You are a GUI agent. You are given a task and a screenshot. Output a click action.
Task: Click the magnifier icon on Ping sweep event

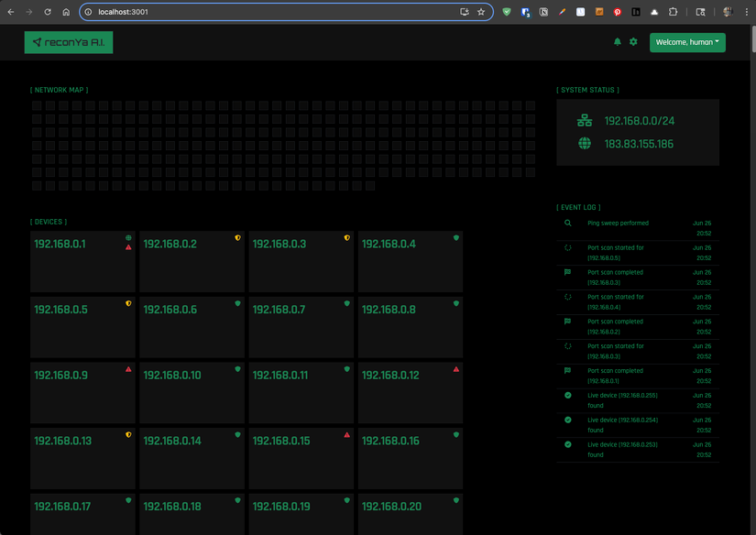pos(567,223)
